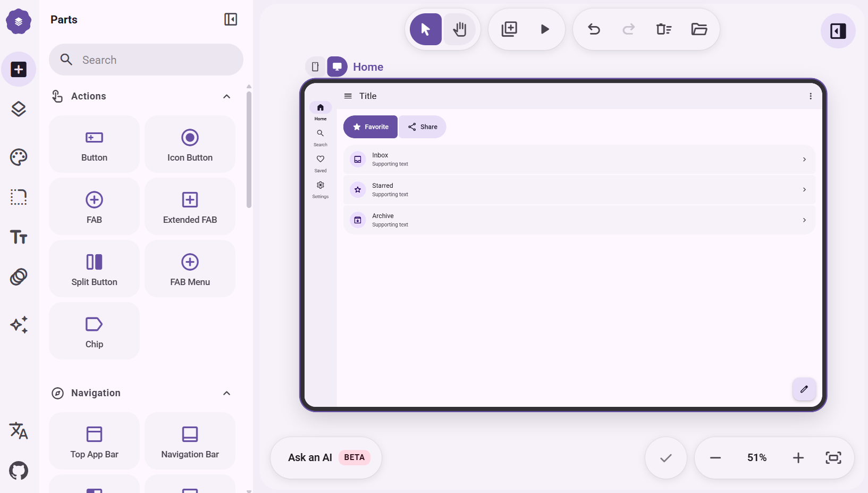
Task: Collapse the Parts panel
Action: (x=231, y=20)
